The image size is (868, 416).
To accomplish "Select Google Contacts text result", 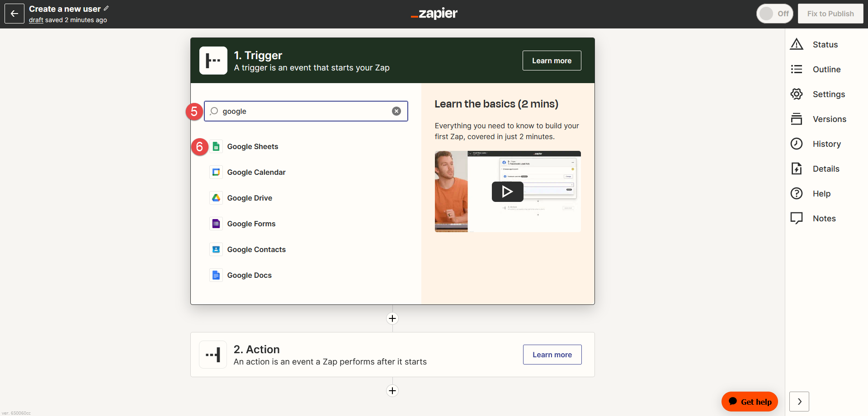I will point(256,249).
